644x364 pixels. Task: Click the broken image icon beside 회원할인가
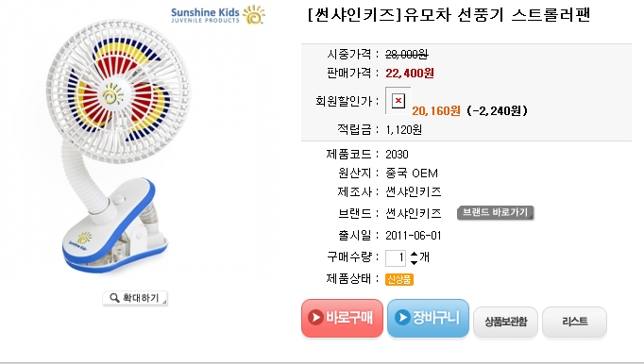click(398, 101)
